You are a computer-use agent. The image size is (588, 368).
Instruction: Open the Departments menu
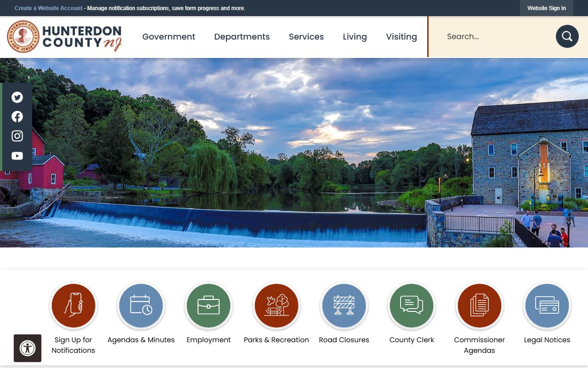(x=242, y=37)
